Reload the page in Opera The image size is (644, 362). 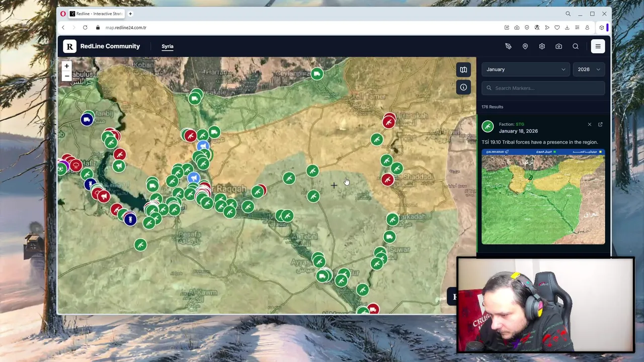pos(85,28)
